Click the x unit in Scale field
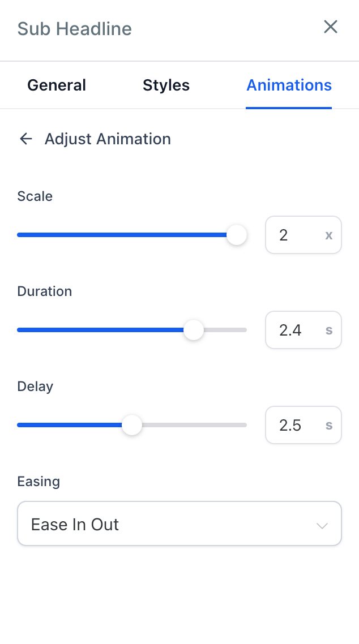Screen dimensions: 359x644 click(x=329, y=235)
